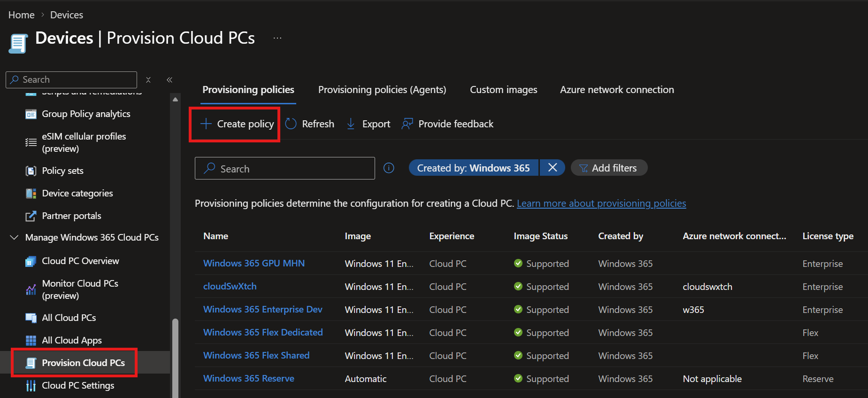Open Windows 365 Flex Dedicated policy
The image size is (868, 398).
tap(263, 333)
